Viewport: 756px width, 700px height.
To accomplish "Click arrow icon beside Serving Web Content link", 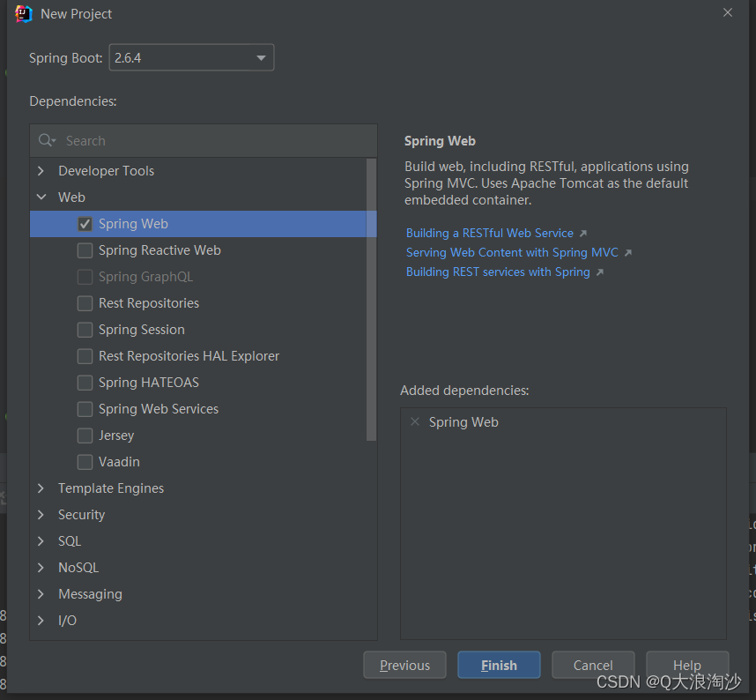I will tap(627, 251).
